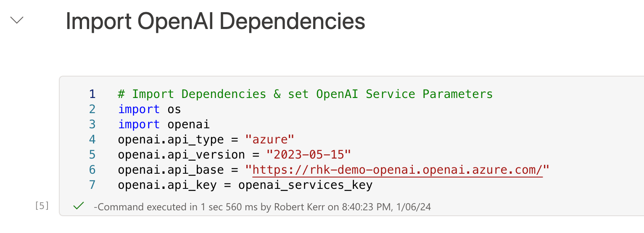Click the "import os" code line
The image size is (644, 233).
[x=149, y=109]
